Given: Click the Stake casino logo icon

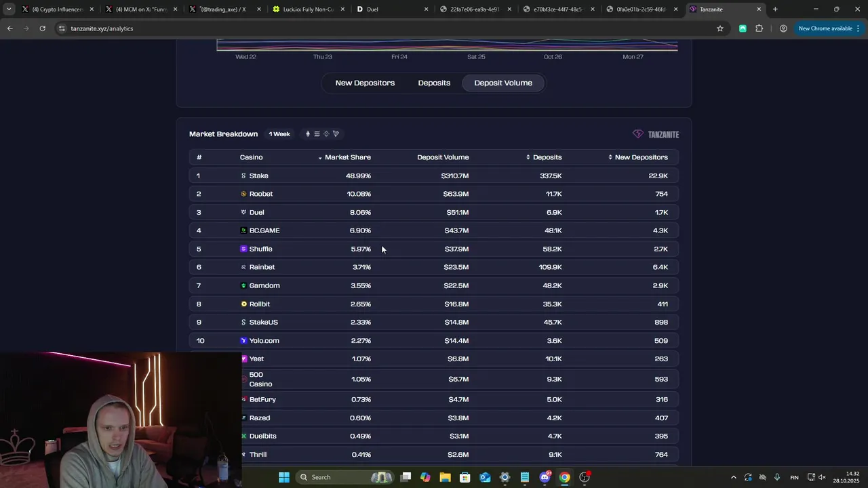Looking at the screenshot, I should tap(243, 176).
